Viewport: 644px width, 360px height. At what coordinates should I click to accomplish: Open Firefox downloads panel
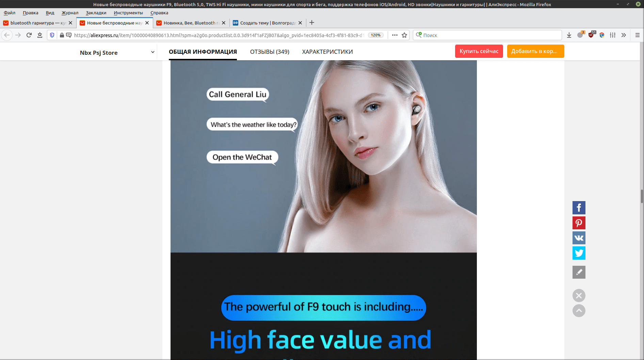(x=569, y=35)
